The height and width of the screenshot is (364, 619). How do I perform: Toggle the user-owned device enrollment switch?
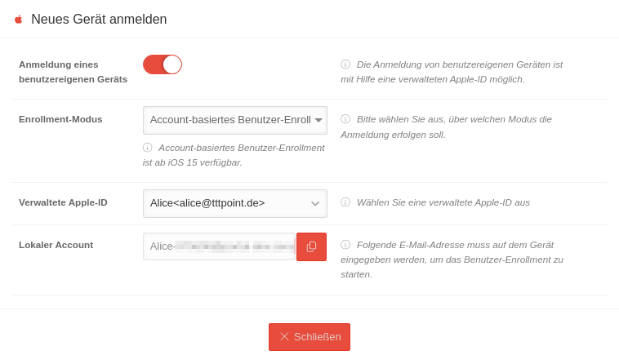[x=163, y=64]
